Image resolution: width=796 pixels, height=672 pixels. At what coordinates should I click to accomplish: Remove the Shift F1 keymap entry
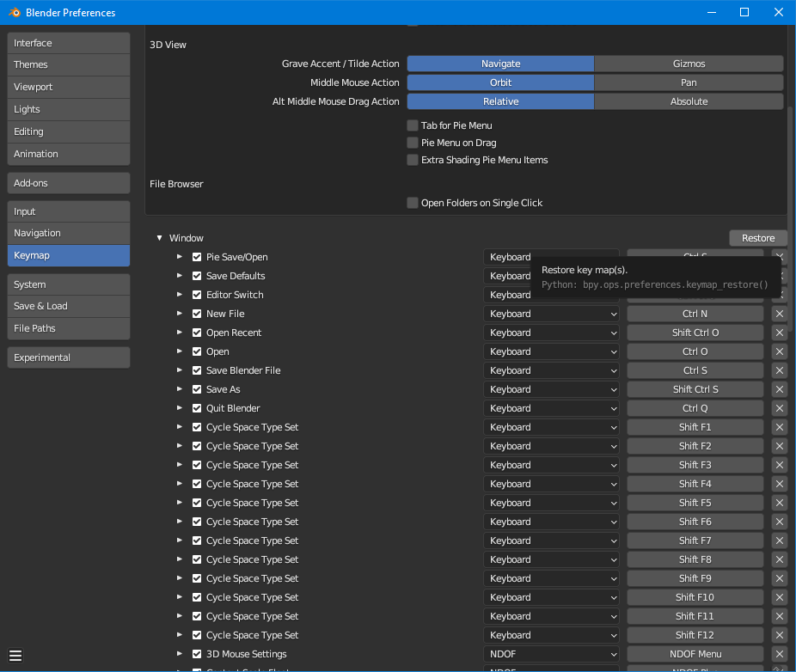tap(780, 427)
